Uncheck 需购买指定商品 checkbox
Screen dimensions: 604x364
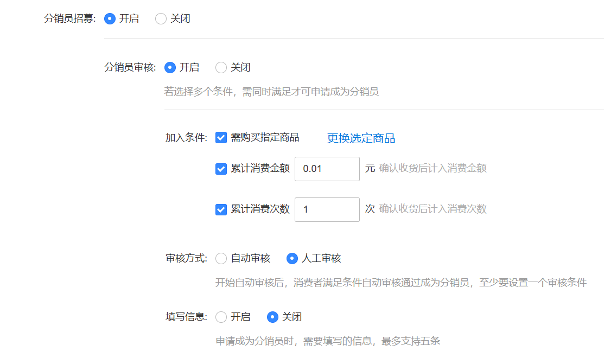pyautogui.click(x=221, y=137)
